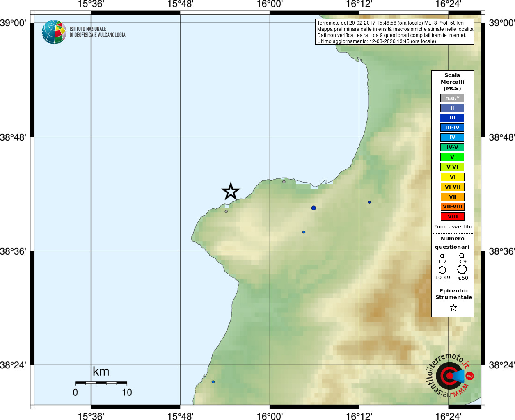
Task: Click the 3-9 questionnaires circle symbol
Action: [x=462, y=256]
